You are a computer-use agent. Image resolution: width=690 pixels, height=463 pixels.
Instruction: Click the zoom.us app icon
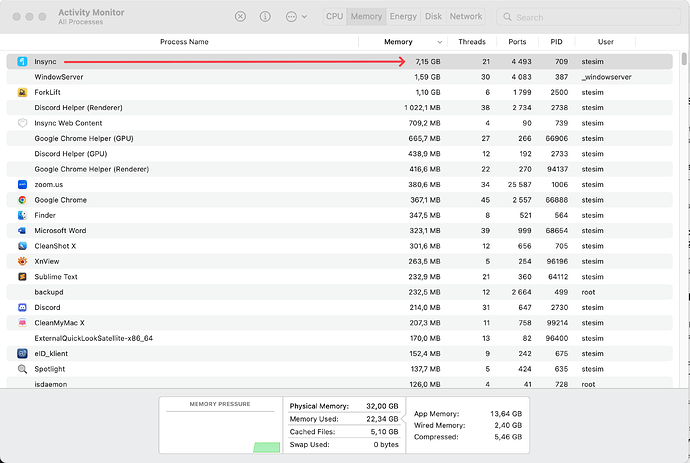pos(22,184)
